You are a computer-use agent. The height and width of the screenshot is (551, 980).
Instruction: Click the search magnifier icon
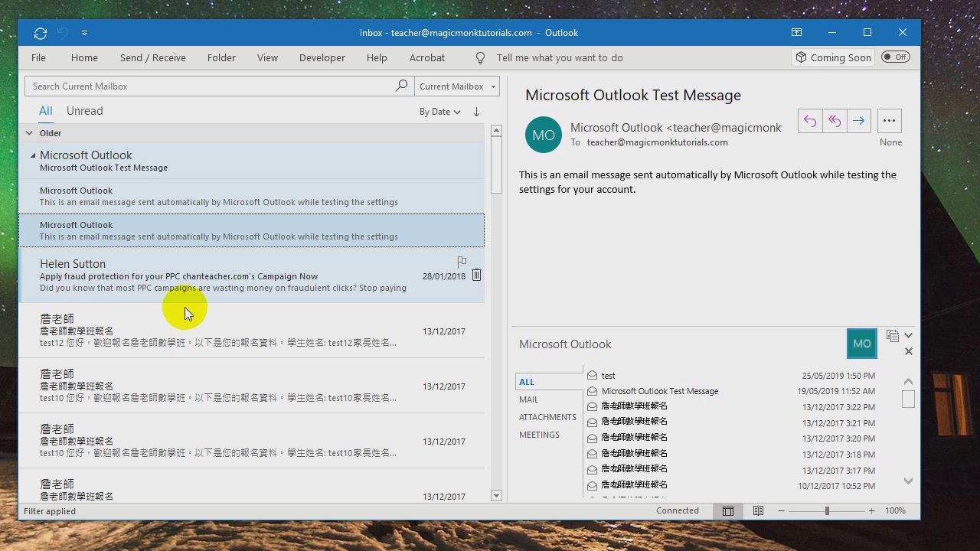click(401, 86)
